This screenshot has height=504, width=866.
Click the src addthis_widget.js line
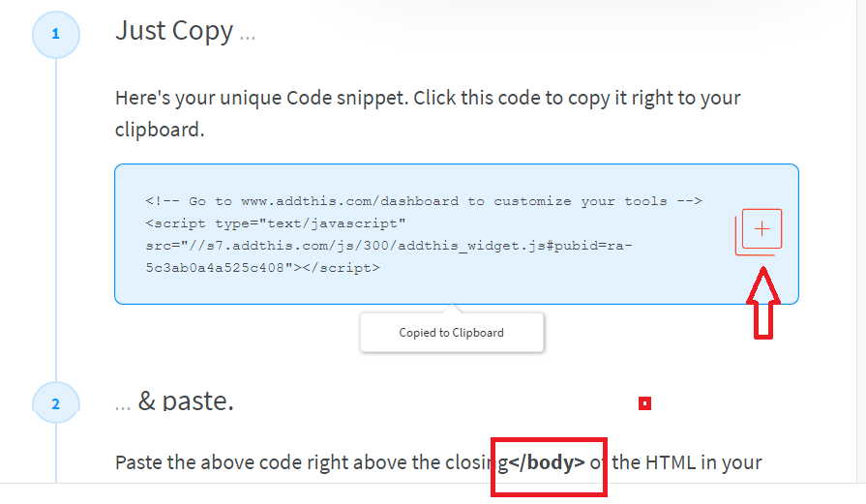click(389, 246)
